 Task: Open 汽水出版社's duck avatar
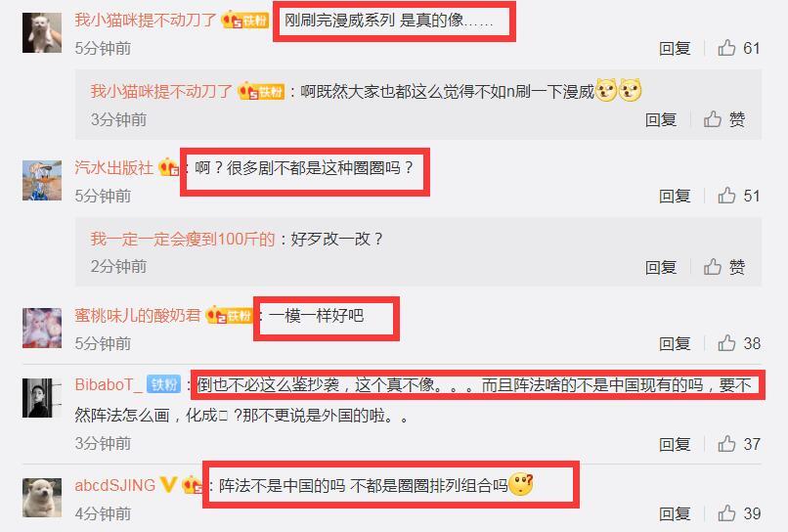42,181
